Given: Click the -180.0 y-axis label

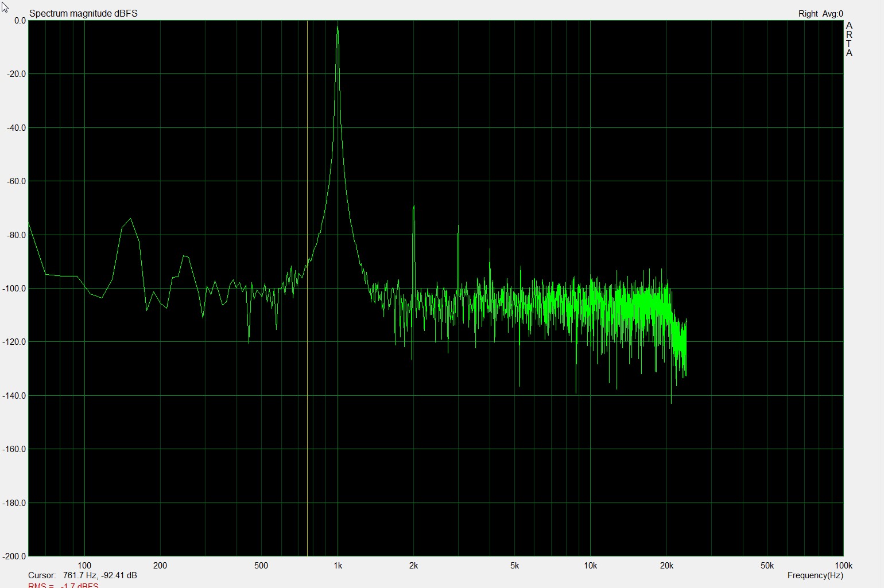Looking at the screenshot, I should click(14, 503).
